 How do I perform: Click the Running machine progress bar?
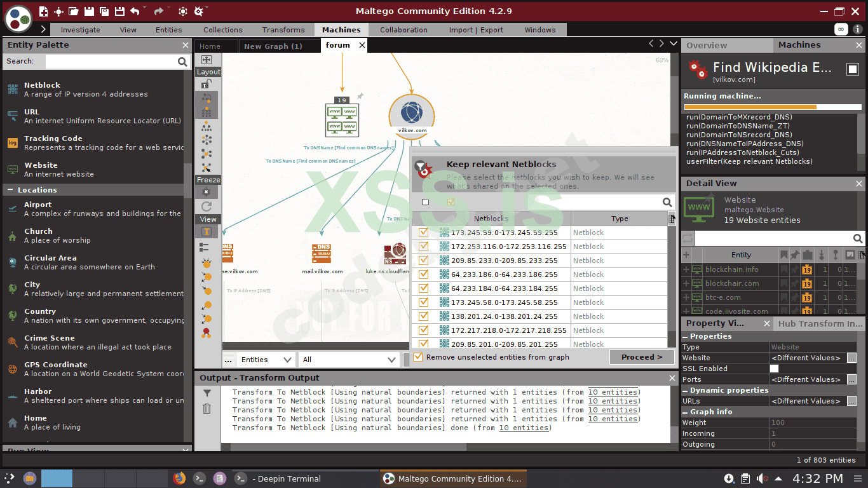[x=773, y=107]
